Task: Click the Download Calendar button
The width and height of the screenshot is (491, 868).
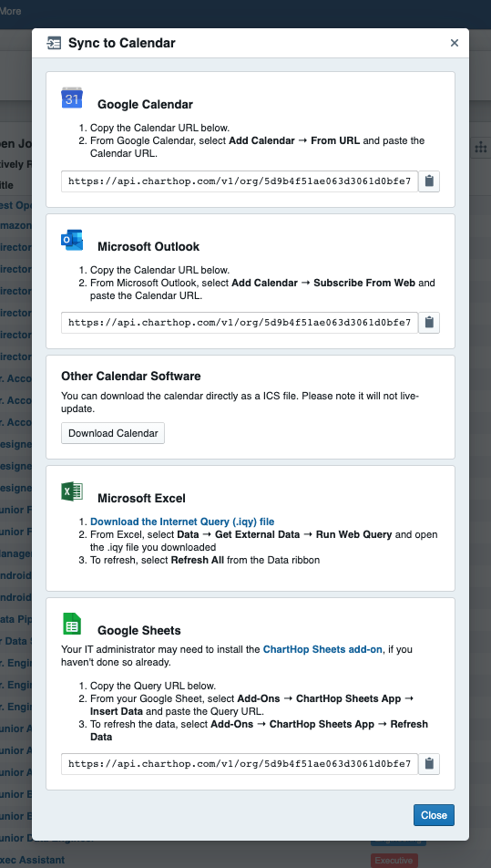Action: (113, 433)
